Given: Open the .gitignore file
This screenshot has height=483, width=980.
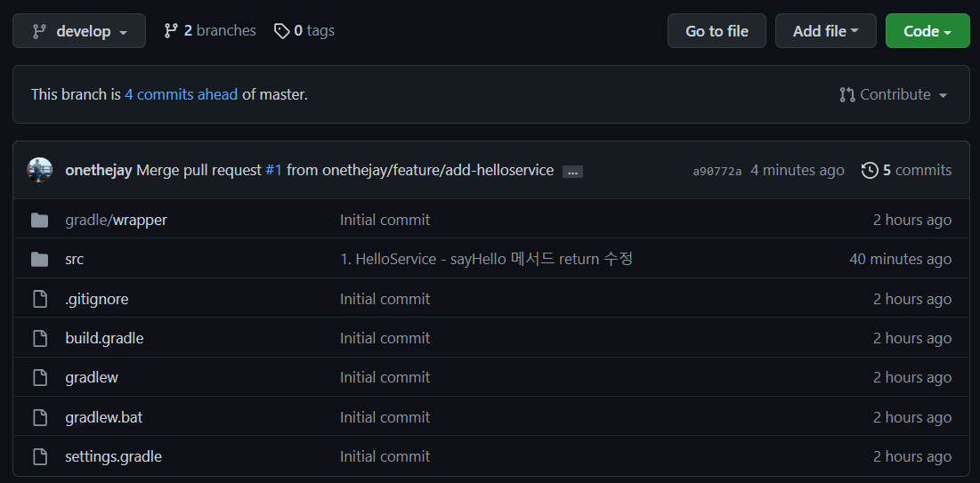Looking at the screenshot, I should (97, 299).
